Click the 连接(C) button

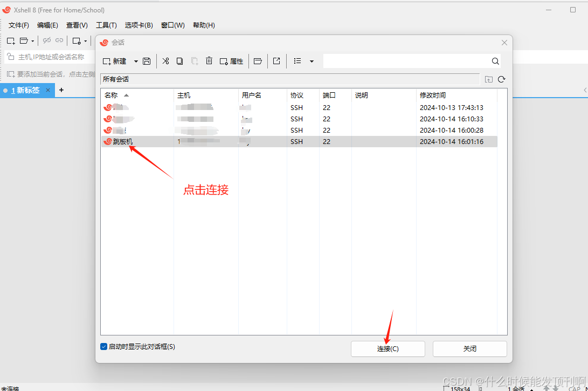click(388, 349)
